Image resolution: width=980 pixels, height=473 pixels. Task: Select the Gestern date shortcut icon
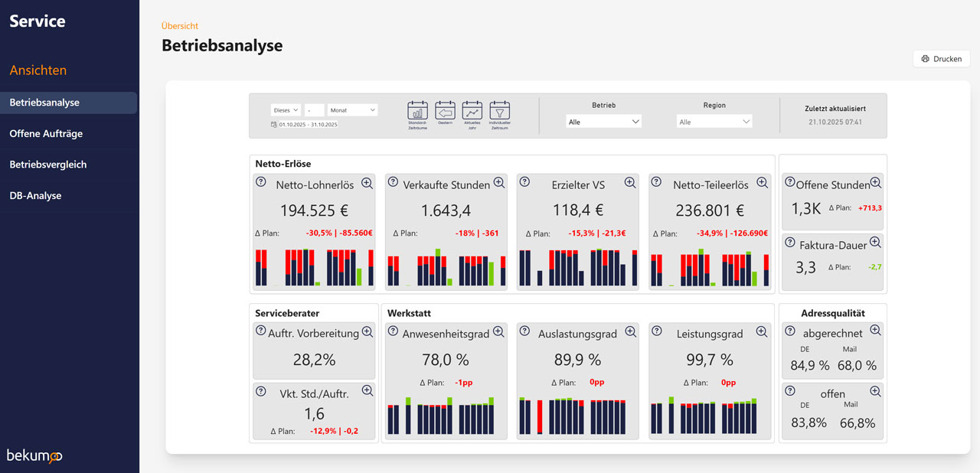[x=445, y=110]
